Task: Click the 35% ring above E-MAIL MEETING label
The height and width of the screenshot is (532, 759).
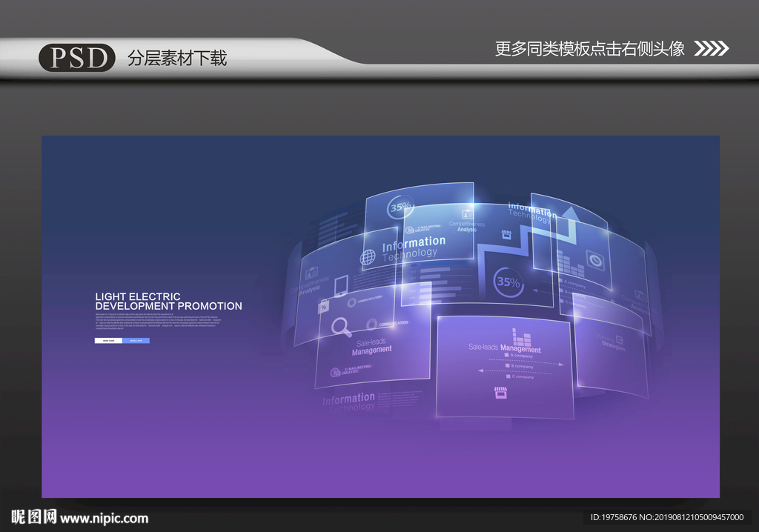Action: [x=400, y=207]
